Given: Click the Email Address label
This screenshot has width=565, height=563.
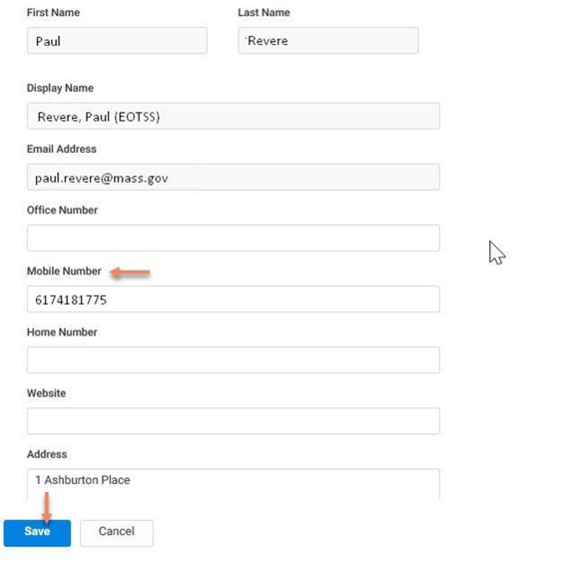Looking at the screenshot, I should [x=62, y=149].
